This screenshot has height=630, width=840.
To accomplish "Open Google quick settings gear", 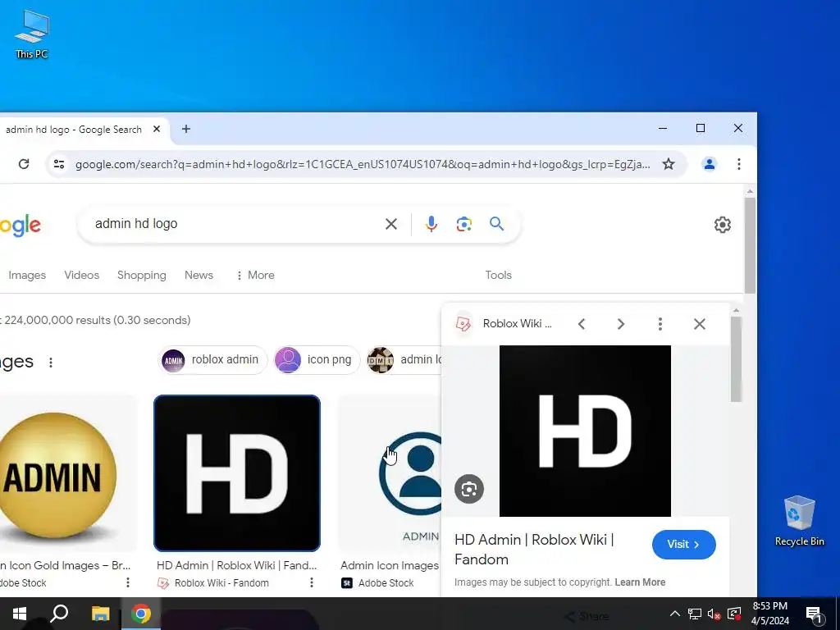I will [722, 225].
